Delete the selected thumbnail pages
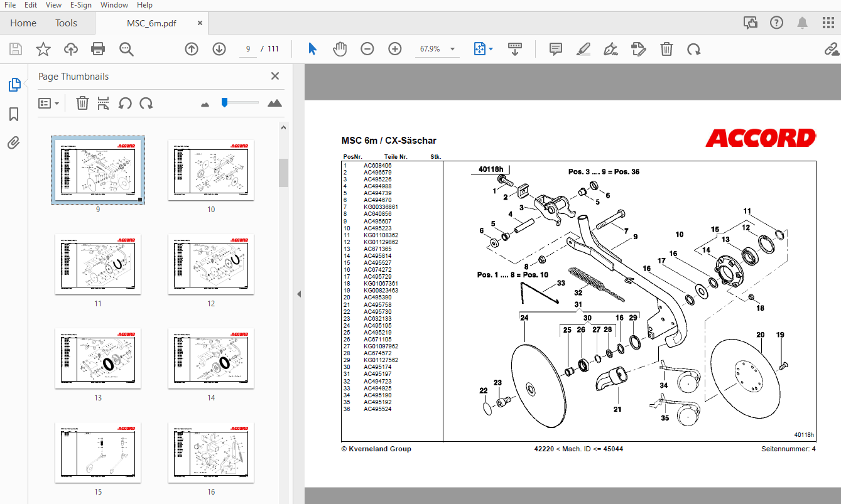The width and height of the screenshot is (841, 504). coord(82,103)
